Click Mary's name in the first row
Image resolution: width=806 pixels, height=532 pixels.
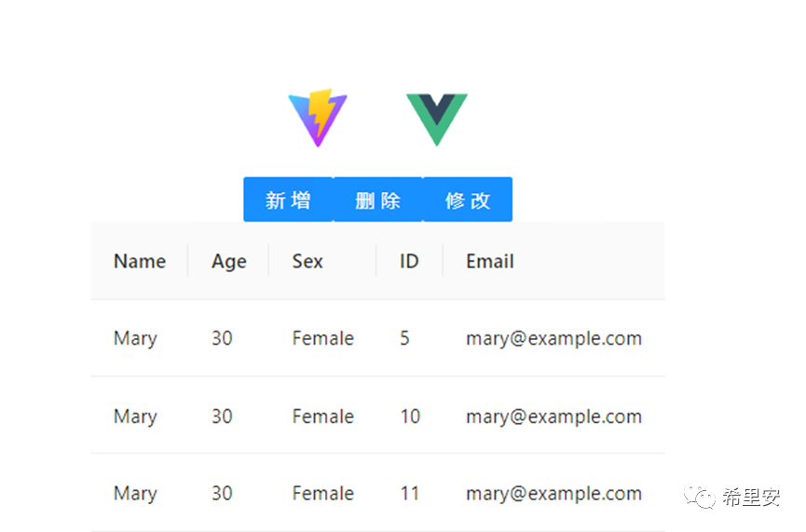point(135,338)
